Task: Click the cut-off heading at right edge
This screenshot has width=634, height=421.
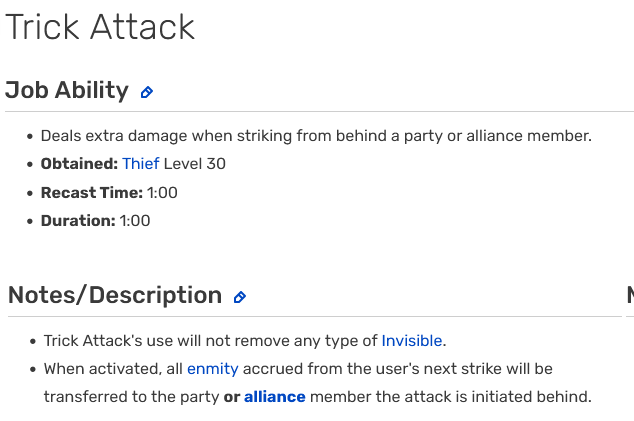Action: click(x=629, y=296)
